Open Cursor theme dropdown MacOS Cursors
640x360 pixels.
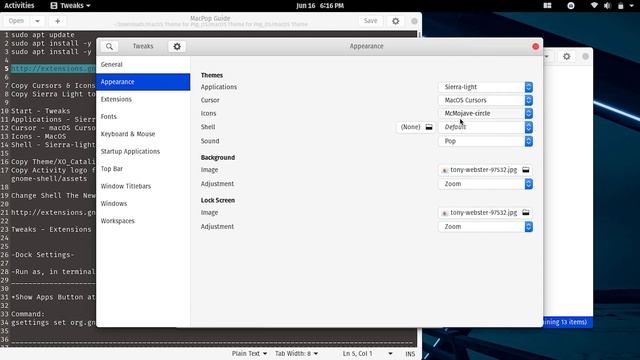pos(485,100)
